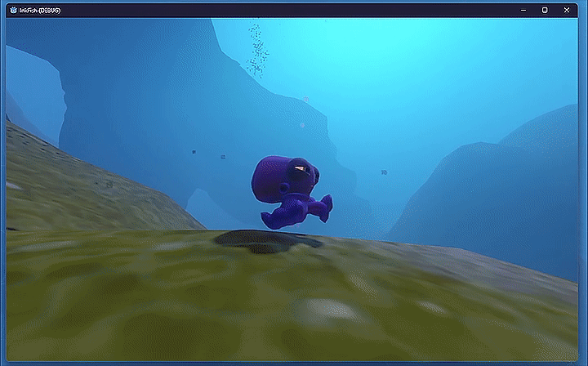Click the small floating particle right of octopus
This screenshot has height=366, width=588.
(x=383, y=172)
